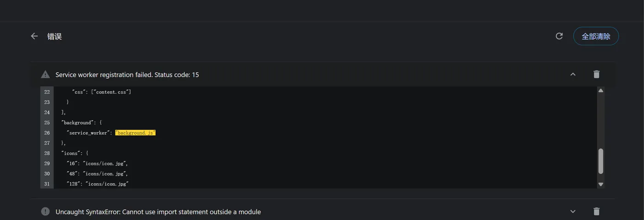The image size is (644, 220).
Task: Expand the Uncaught SyntaxError entry chevron
Action: [573, 211]
